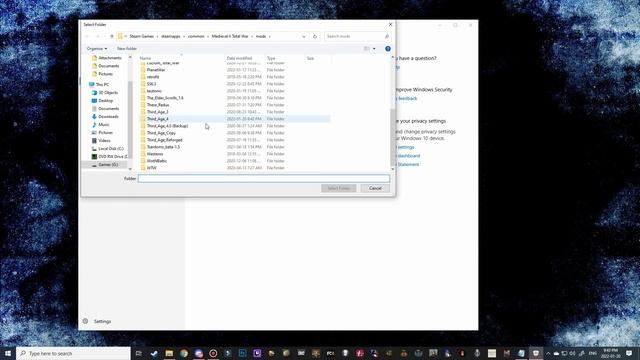Viewport: 640px width, 360px height.
Task: Click inside the Folder name field
Action: click(x=264, y=178)
